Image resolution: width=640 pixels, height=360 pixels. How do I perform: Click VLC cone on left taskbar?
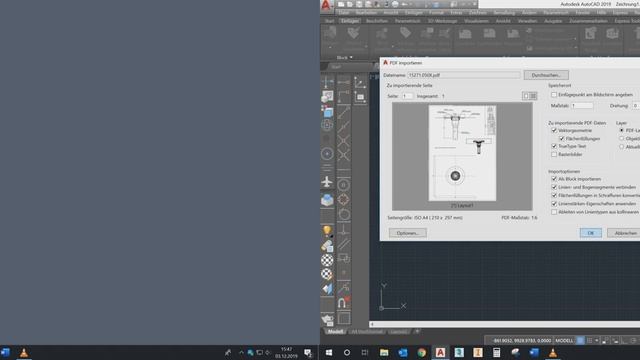pos(24,353)
